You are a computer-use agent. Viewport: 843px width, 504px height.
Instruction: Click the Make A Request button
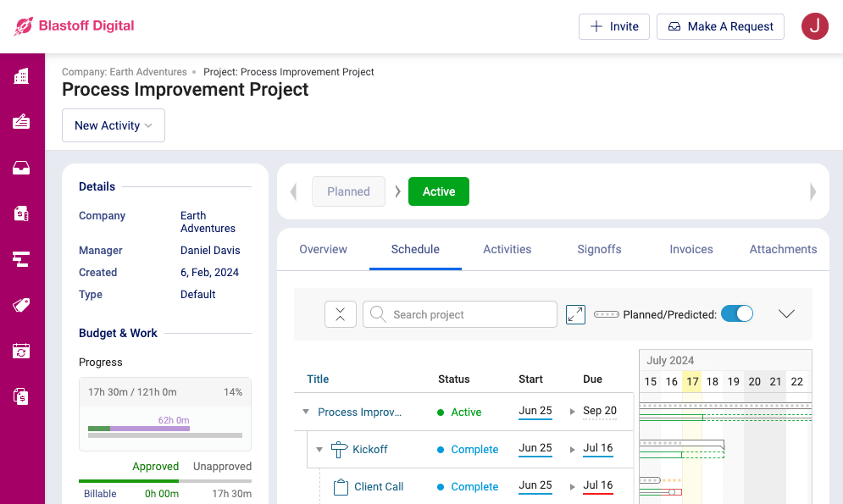pos(720,26)
